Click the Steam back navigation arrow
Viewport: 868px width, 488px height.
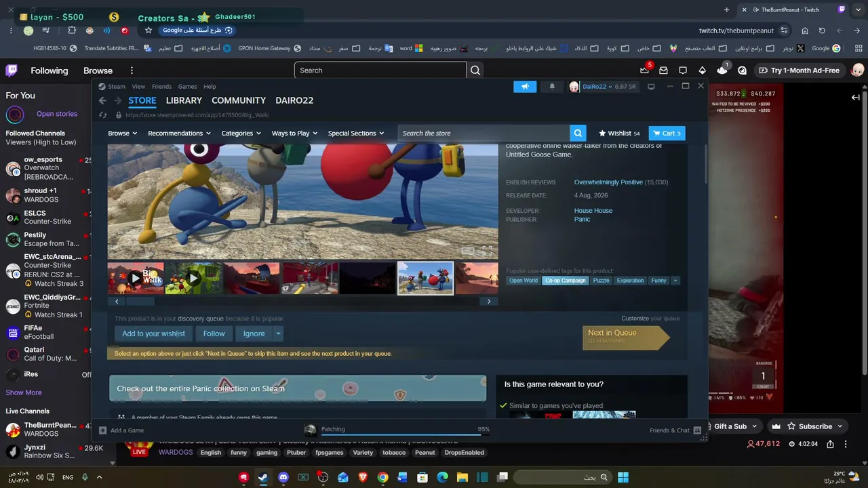point(102,100)
